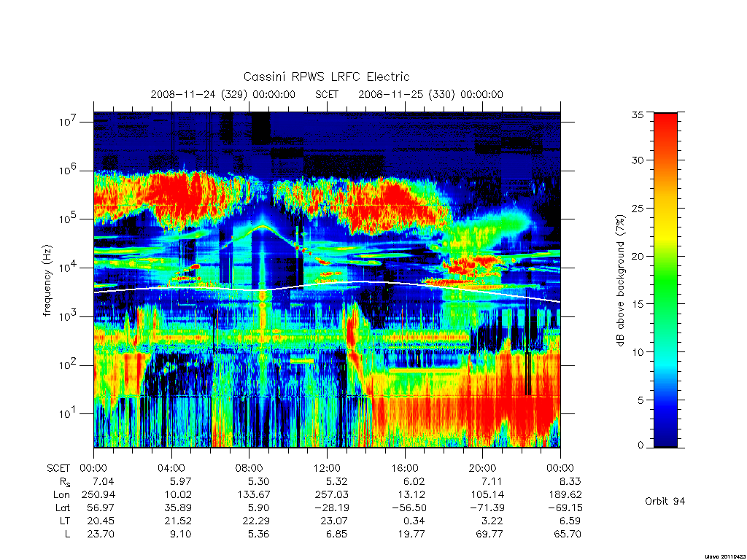Screen dimensions: 747x560
Task: Click the time tick label '12:00'
Action: click(x=328, y=468)
